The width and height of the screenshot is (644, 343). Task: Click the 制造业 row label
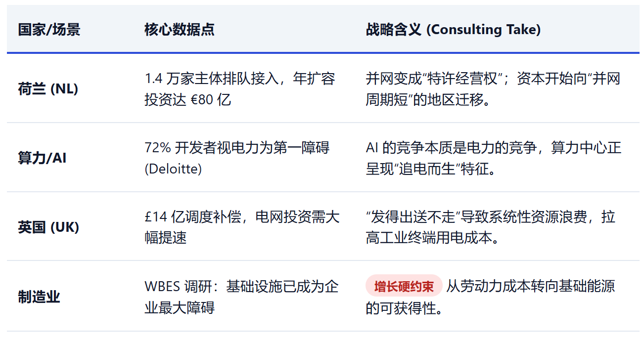(39, 297)
